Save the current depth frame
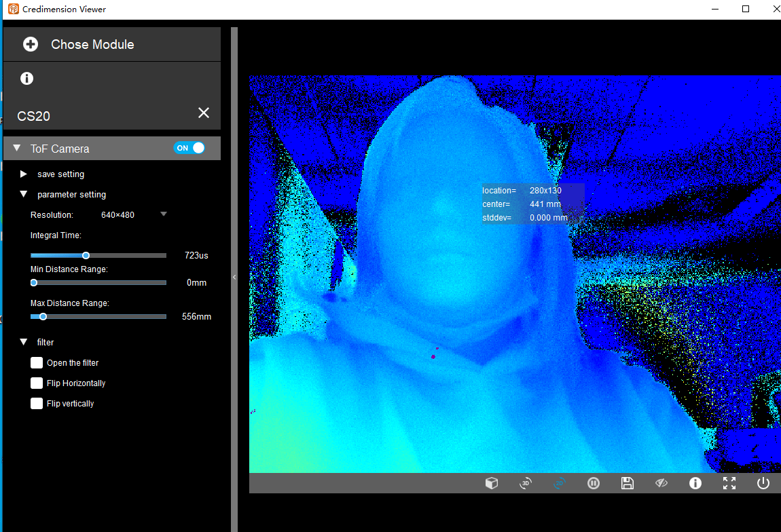The width and height of the screenshot is (781, 532). point(628,483)
